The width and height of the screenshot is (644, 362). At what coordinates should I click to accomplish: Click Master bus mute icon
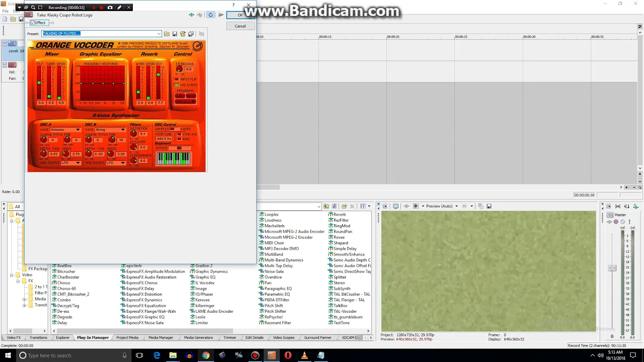622,222
